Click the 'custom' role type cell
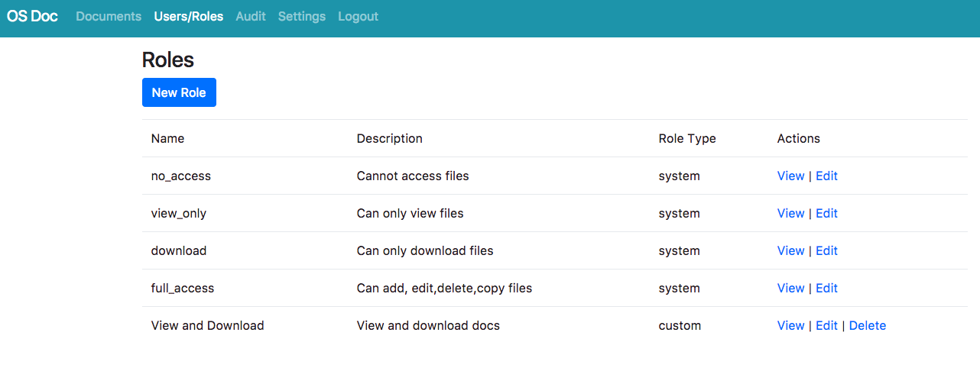 click(680, 325)
